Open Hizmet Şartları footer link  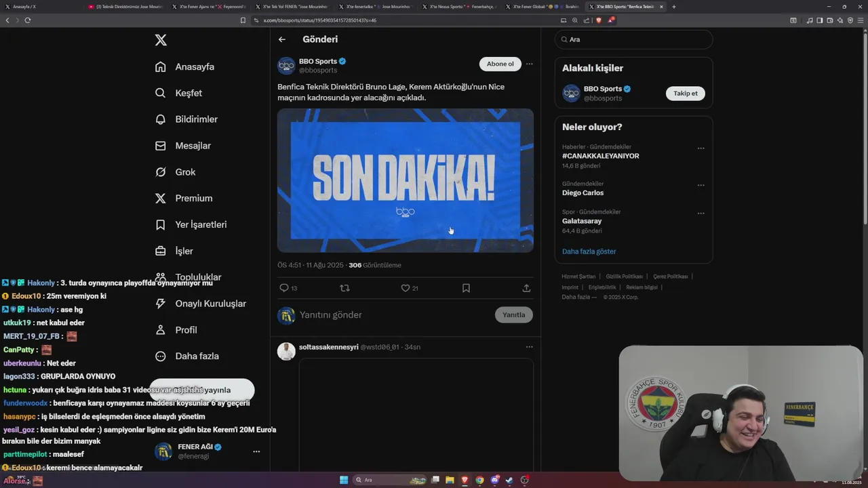578,277
